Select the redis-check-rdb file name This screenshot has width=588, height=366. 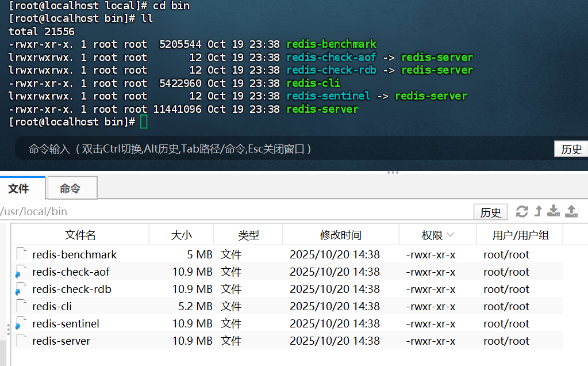[x=72, y=289]
